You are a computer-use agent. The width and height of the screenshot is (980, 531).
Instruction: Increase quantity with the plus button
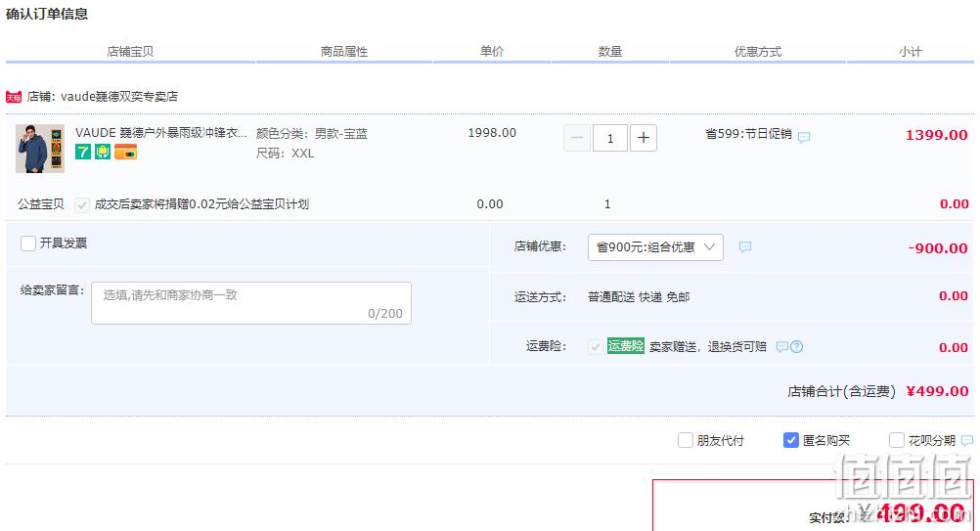coord(644,138)
